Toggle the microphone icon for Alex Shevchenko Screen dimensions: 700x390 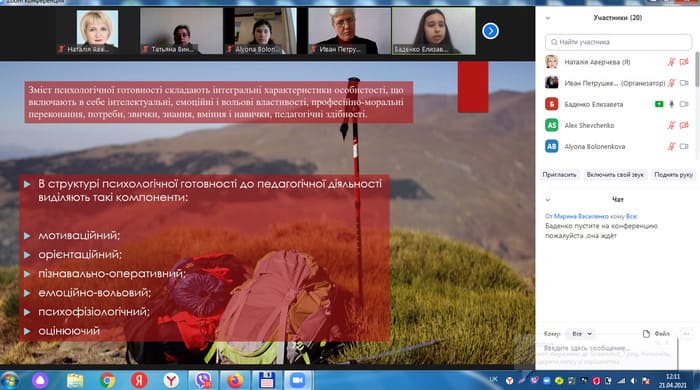click(x=671, y=125)
